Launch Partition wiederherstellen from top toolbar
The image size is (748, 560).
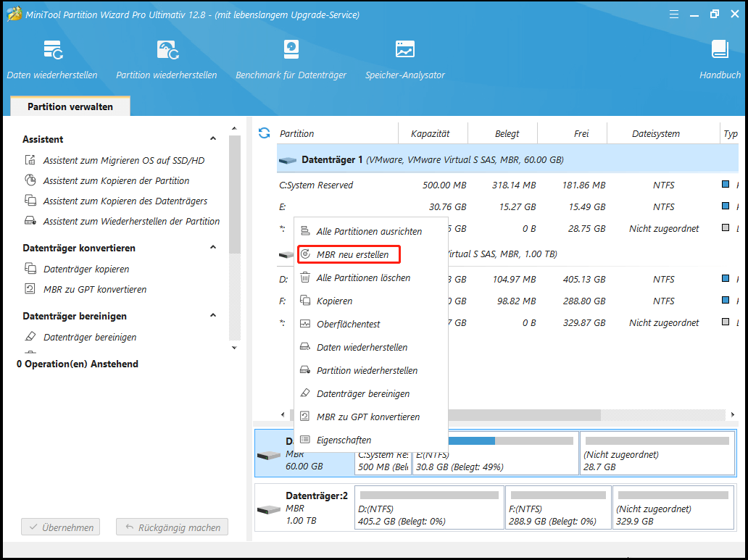[x=167, y=60]
